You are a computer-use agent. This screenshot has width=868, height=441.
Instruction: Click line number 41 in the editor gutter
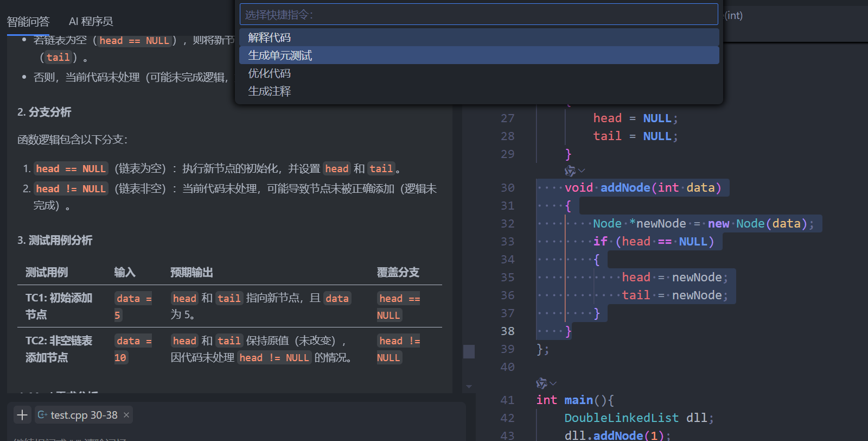507,400
